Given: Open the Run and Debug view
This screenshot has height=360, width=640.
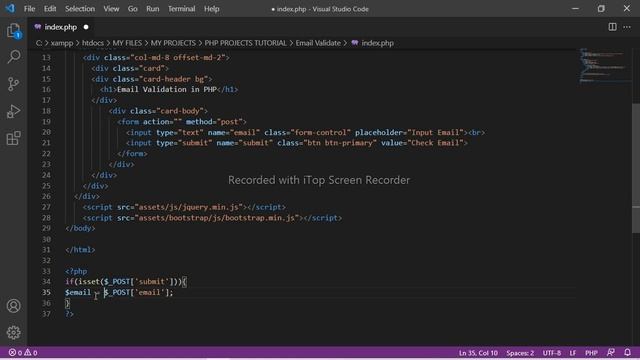Looking at the screenshot, I should pyautogui.click(x=13, y=111).
